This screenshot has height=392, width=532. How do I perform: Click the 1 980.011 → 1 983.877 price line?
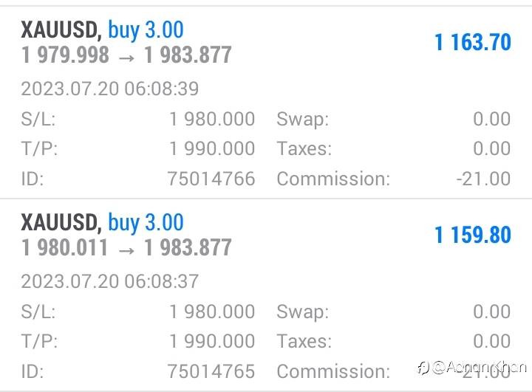pyautogui.click(x=126, y=247)
